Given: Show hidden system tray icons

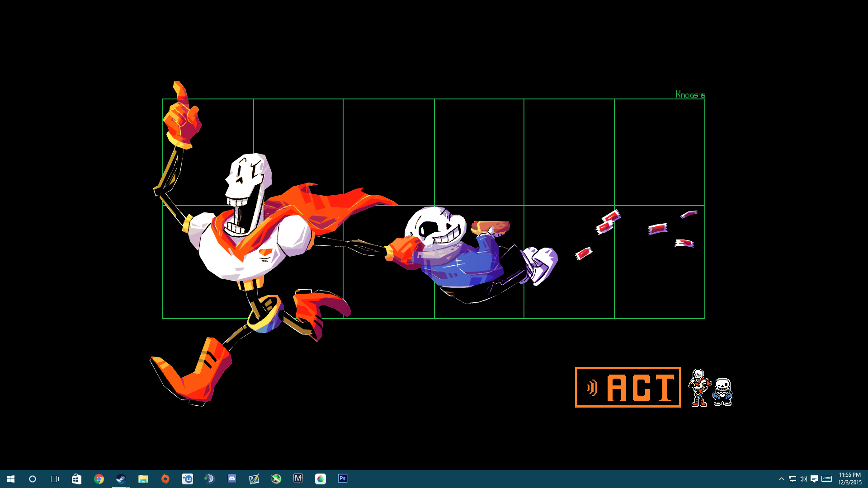Looking at the screenshot, I should click(x=781, y=479).
